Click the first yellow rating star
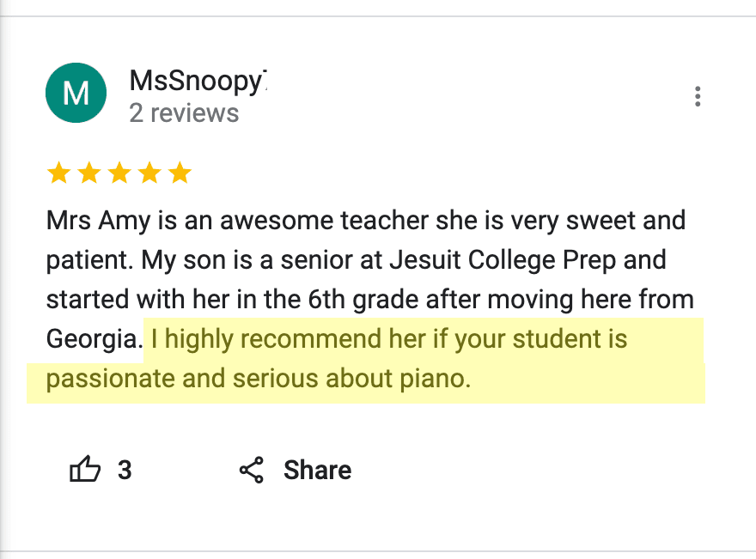The image size is (756, 559). 58,174
